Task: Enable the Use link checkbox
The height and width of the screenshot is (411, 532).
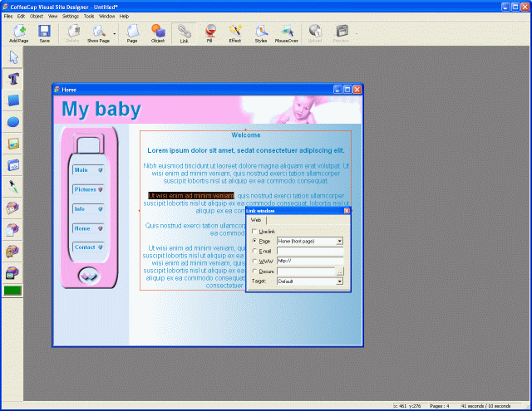Action: [254, 232]
